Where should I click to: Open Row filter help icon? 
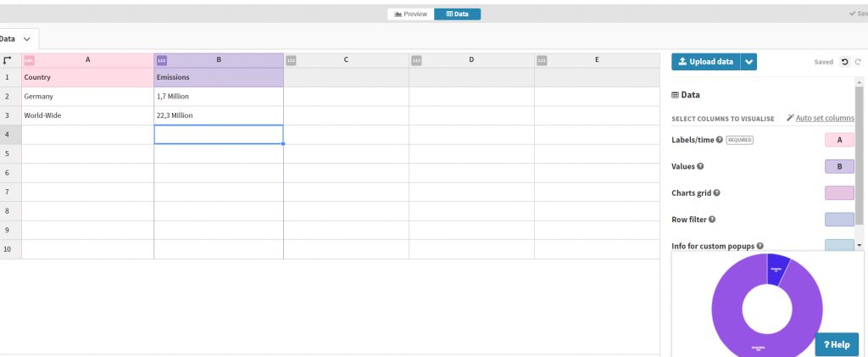tap(712, 219)
